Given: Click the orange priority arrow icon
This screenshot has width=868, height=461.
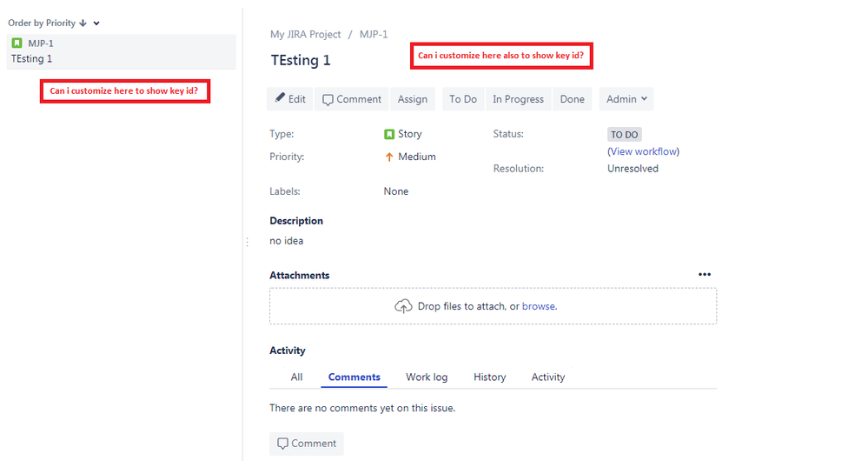Looking at the screenshot, I should coord(389,157).
